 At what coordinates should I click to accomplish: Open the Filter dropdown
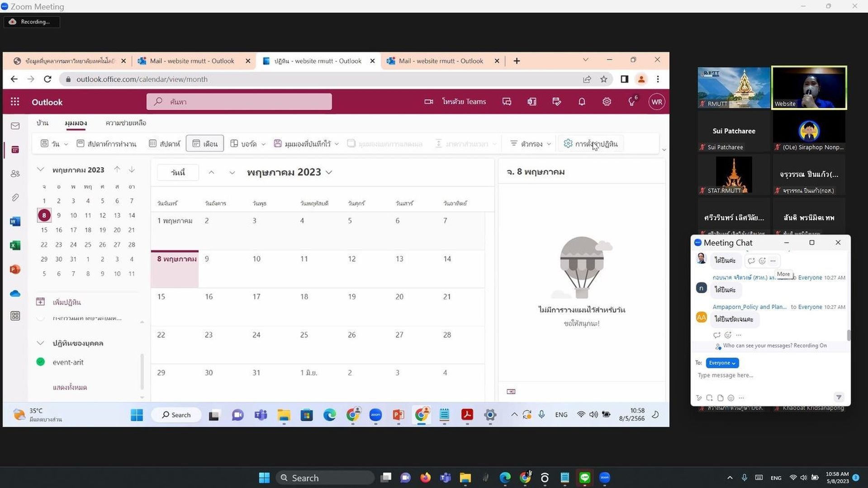pyautogui.click(x=531, y=144)
